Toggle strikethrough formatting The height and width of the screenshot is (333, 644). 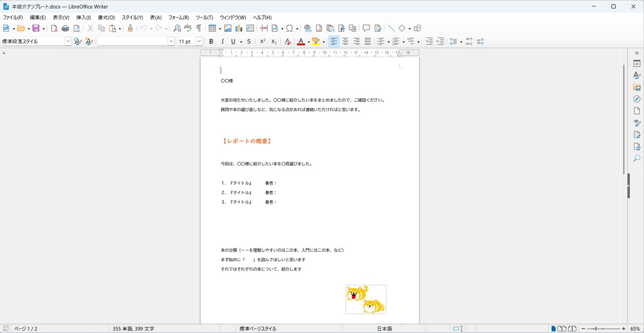tap(249, 42)
